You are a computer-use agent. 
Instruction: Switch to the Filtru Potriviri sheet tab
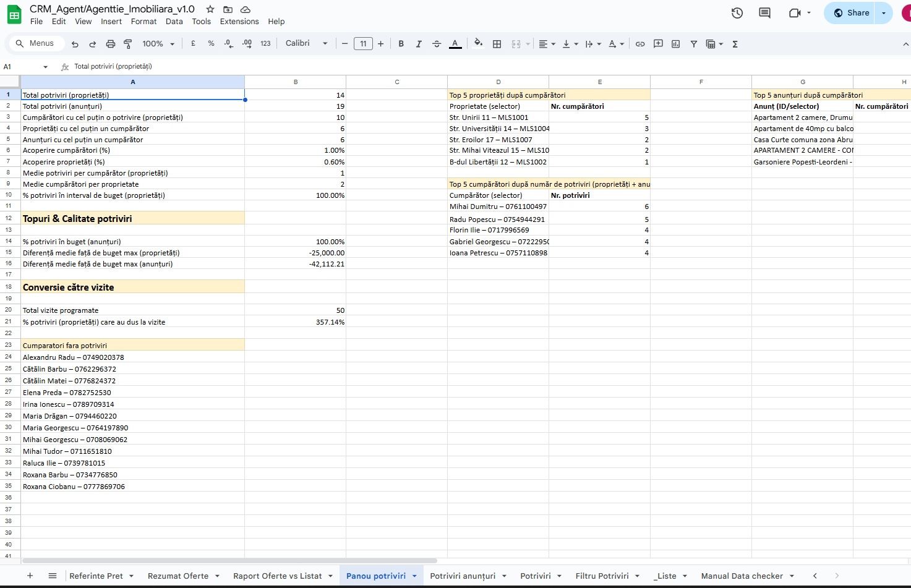(x=602, y=576)
